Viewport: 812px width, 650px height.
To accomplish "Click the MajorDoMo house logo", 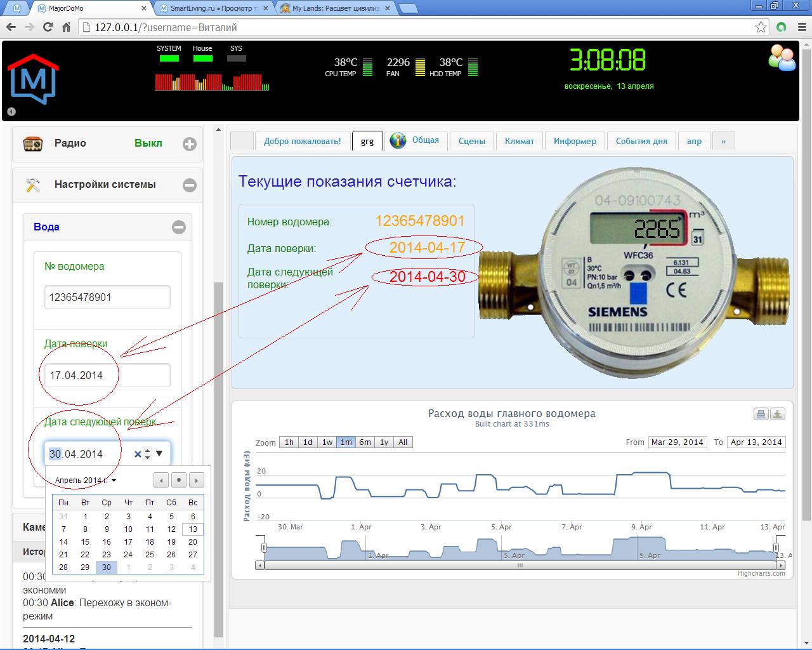I will [32, 79].
